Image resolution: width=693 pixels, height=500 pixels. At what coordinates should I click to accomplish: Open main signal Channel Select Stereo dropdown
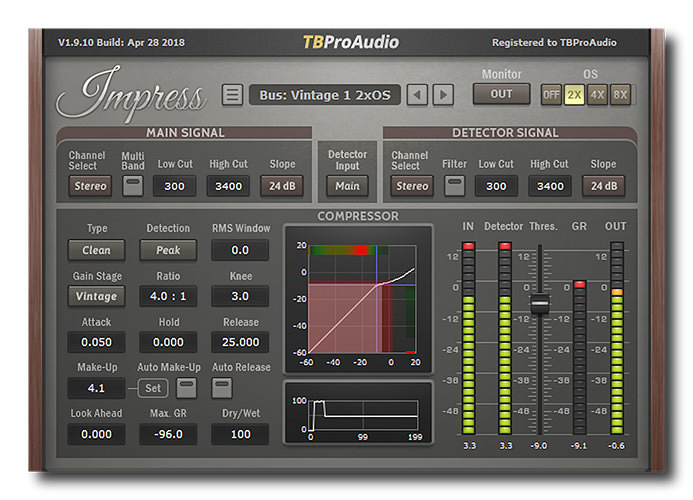(x=89, y=185)
